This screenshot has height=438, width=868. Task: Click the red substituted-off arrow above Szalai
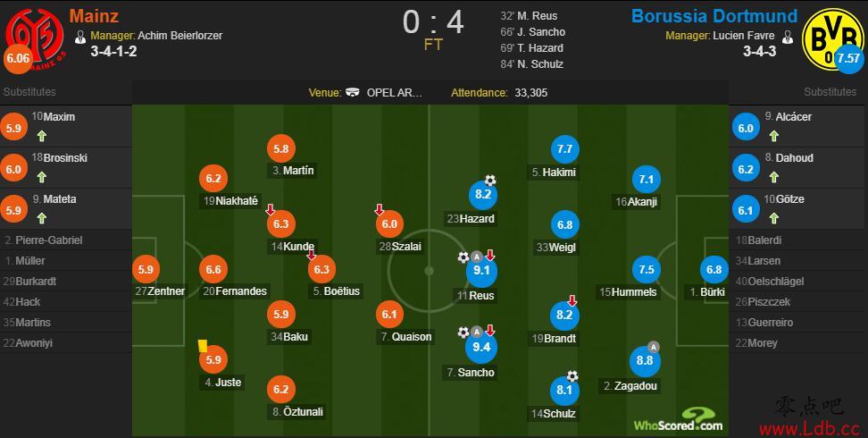point(380,209)
